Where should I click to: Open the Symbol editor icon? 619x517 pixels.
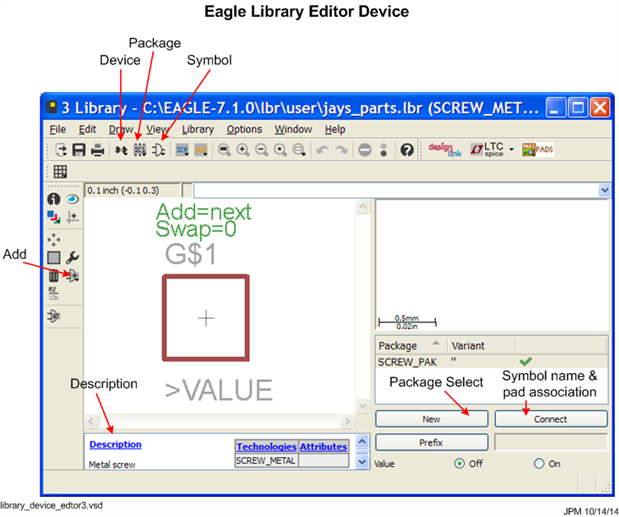tap(159, 150)
